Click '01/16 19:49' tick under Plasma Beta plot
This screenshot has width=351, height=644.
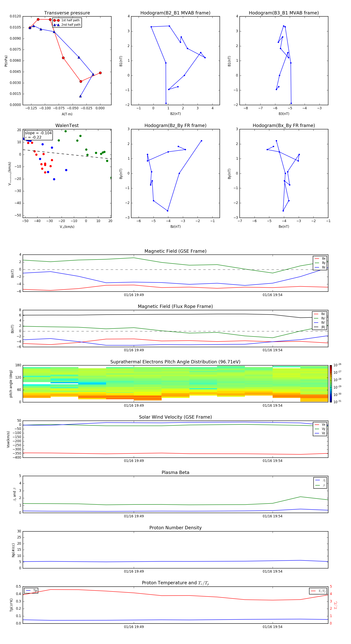point(134,516)
